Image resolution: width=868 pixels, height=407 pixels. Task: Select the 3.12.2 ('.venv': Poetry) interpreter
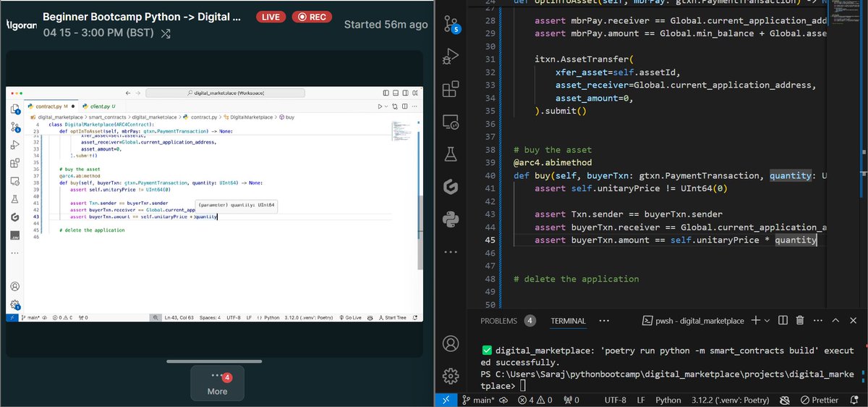[x=729, y=400]
